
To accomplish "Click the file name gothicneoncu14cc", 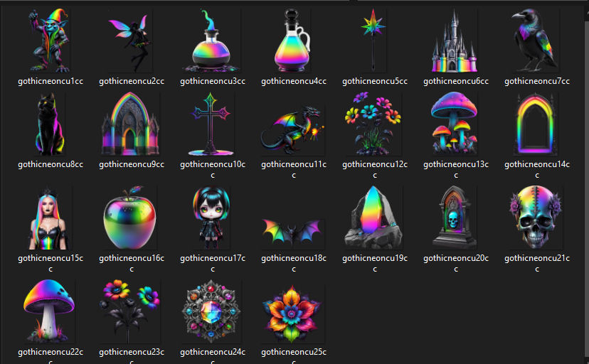I will pos(537,169).
